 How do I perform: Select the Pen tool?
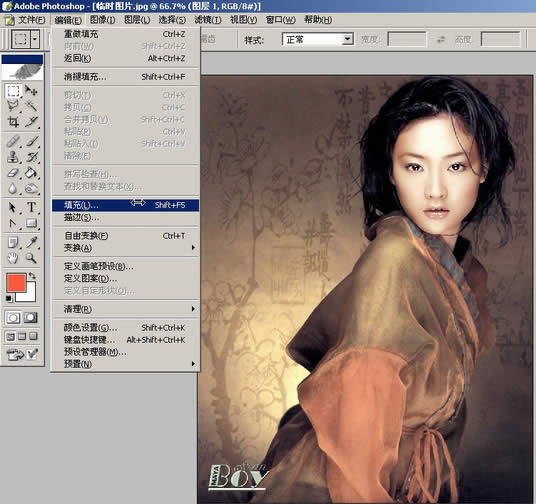point(13,223)
